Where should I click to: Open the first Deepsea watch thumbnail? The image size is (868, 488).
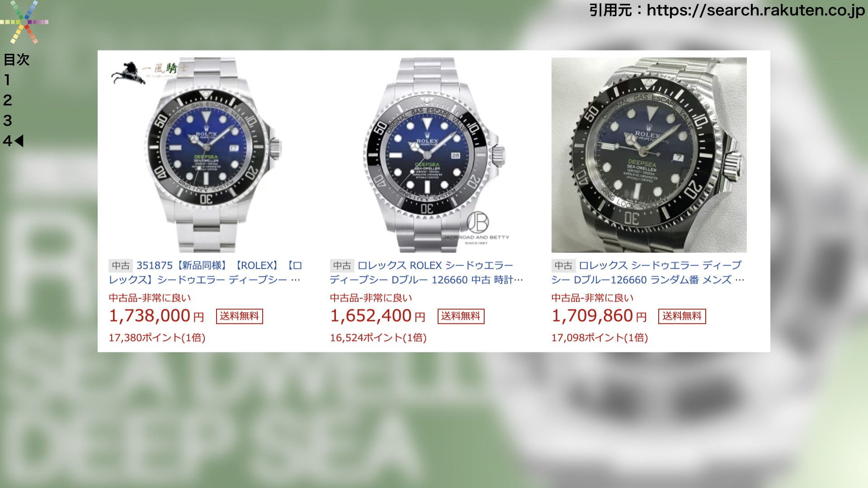click(206, 155)
